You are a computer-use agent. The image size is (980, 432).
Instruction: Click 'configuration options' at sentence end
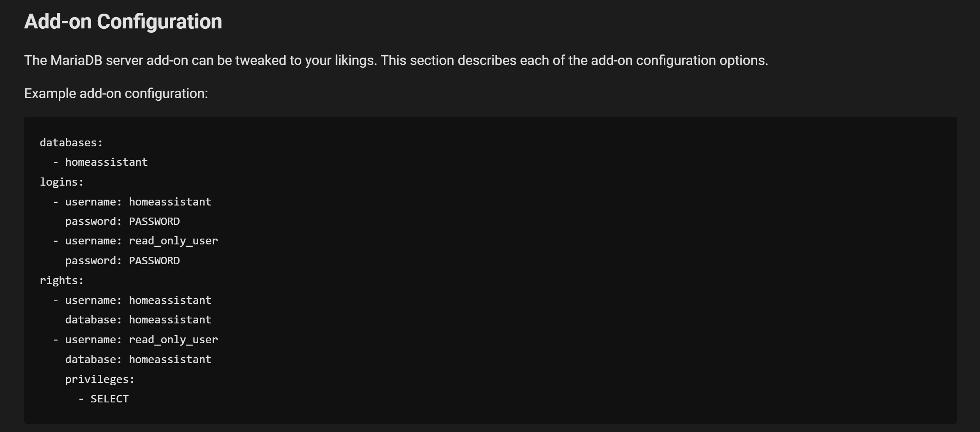[x=700, y=60]
